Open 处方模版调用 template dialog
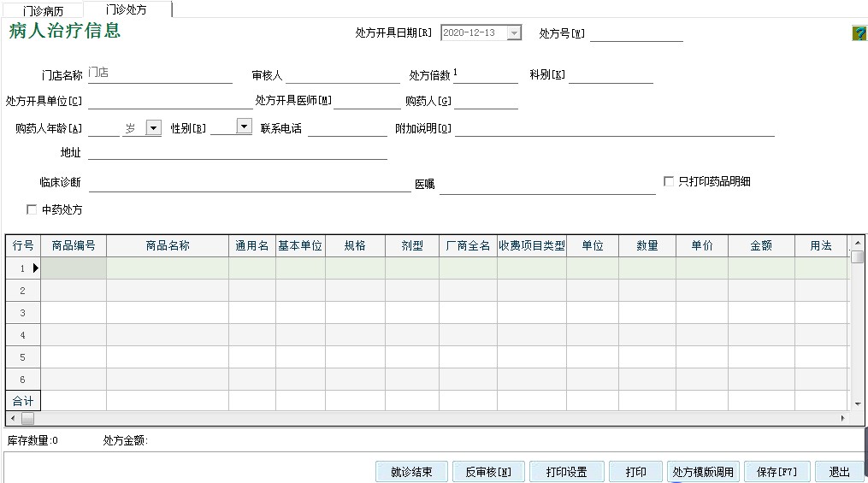 pyautogui.click(x=703, y=471)
